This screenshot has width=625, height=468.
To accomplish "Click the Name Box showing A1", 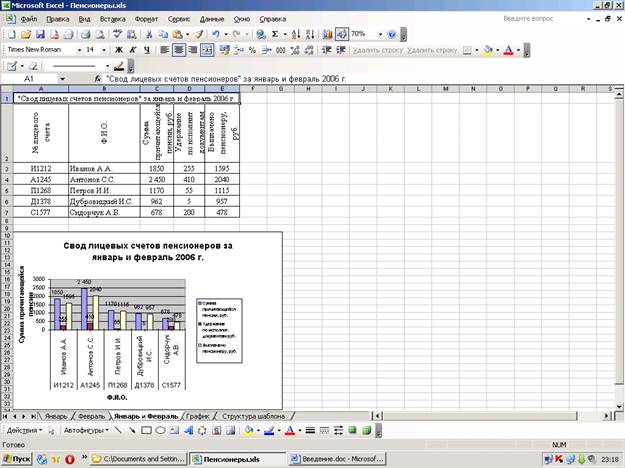I will [38, 77].
